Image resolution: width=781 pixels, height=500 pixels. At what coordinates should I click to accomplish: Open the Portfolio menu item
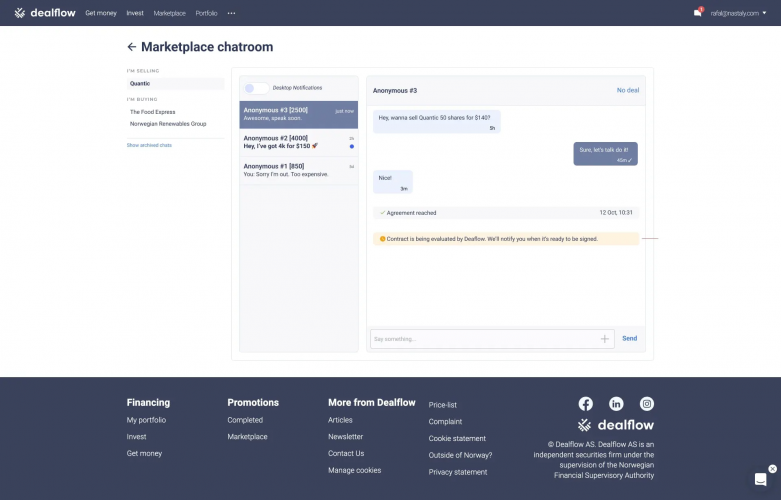(x=206, y=13)
